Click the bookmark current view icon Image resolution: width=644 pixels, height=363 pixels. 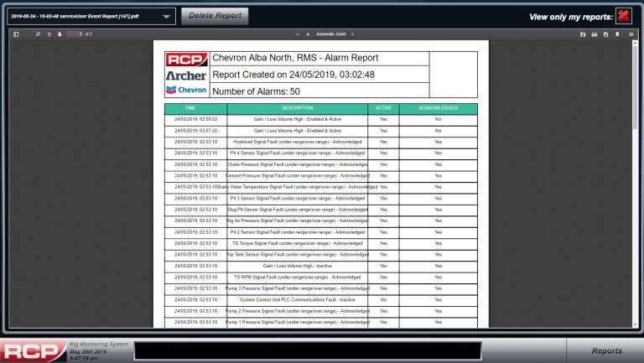point(617,34)
